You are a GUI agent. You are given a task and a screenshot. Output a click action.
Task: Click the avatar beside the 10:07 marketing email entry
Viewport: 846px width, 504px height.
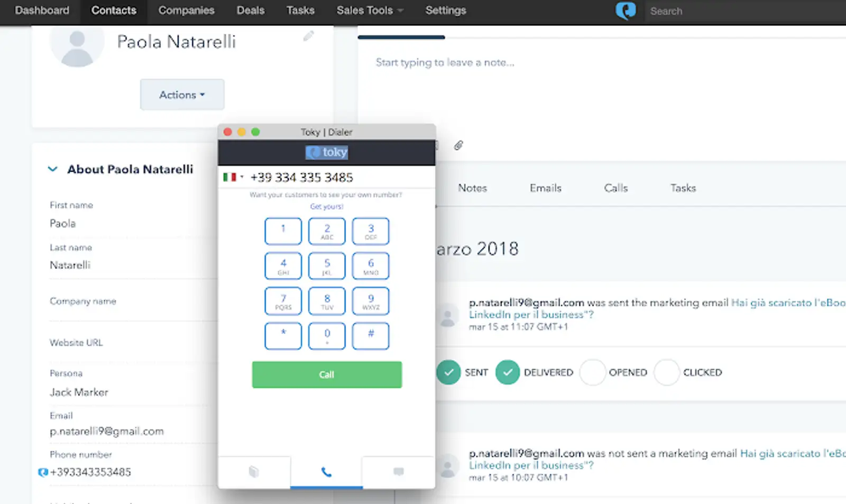point(447,466)
